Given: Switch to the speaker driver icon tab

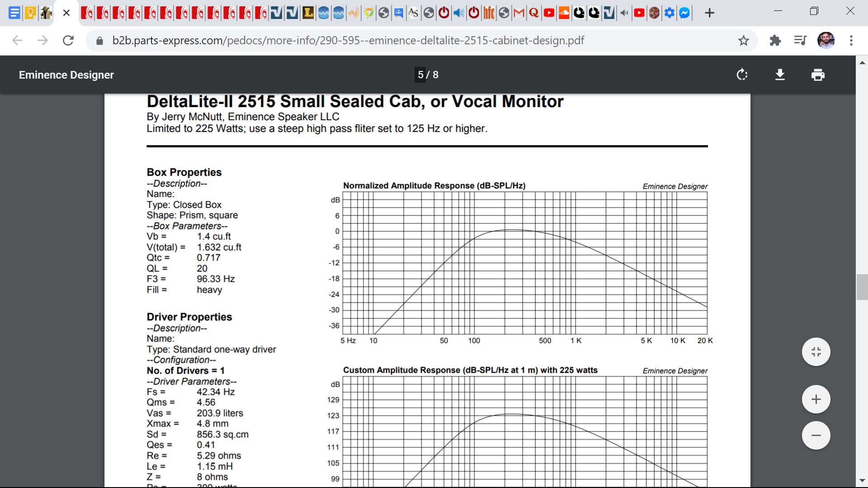Looking at the screenshot, I should pyautogui.click(x=654, y=13).
